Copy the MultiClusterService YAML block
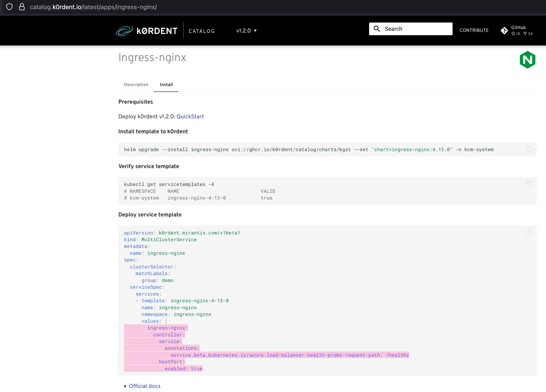This screenshot has width=546, height=392. point(529,233)
